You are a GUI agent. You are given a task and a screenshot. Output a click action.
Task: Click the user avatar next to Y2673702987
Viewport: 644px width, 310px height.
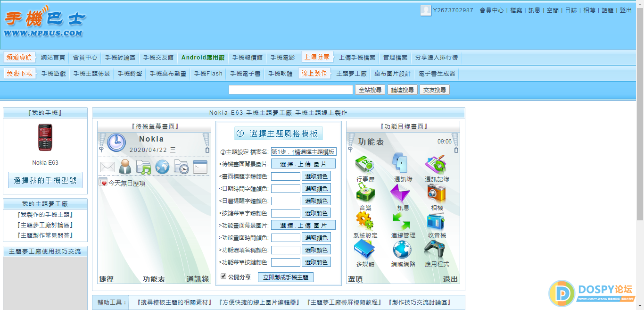point(426,10)
